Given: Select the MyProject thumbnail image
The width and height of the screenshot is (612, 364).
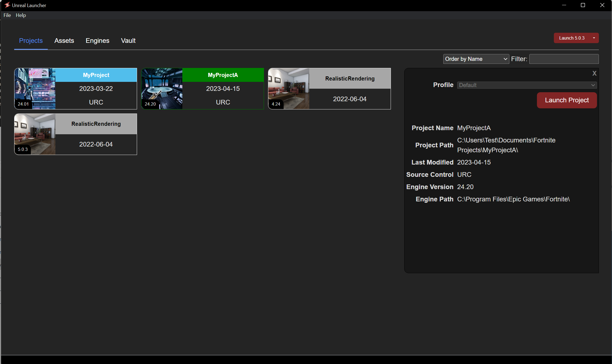Looking at the screenshot, I should tap(35, 89).
